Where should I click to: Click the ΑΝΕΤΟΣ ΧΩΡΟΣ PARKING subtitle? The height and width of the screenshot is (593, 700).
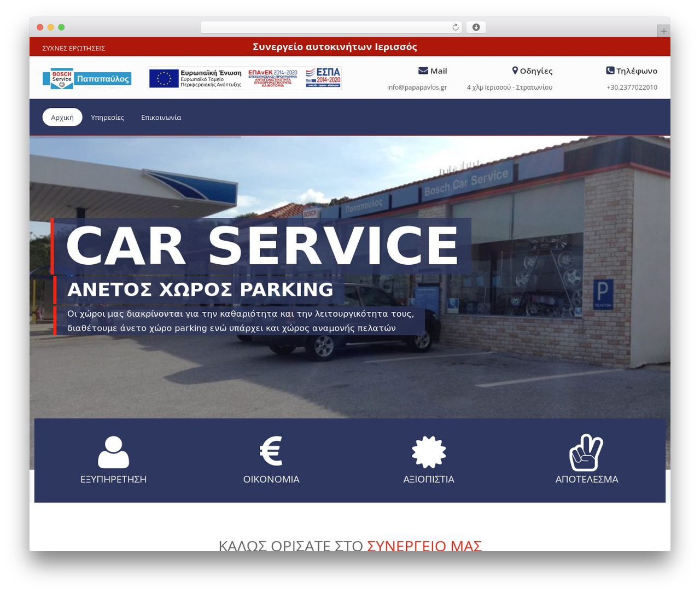[200, 289]
